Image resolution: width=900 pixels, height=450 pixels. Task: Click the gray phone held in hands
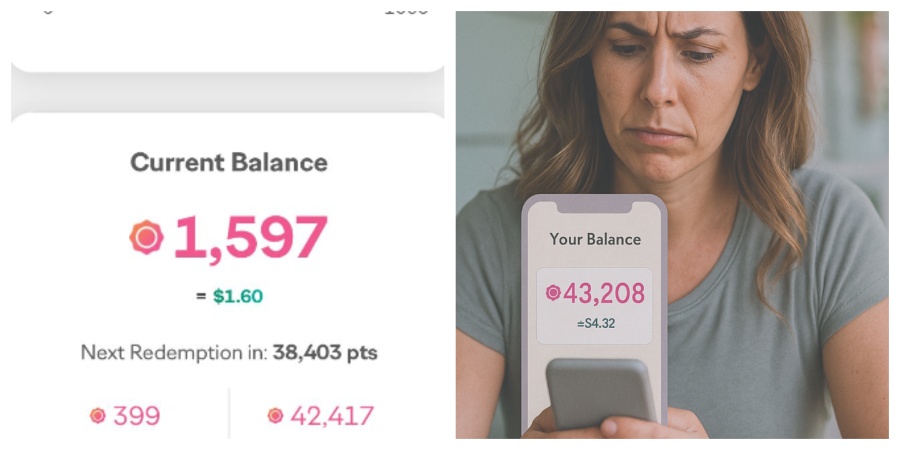click(x=600, y=393)
